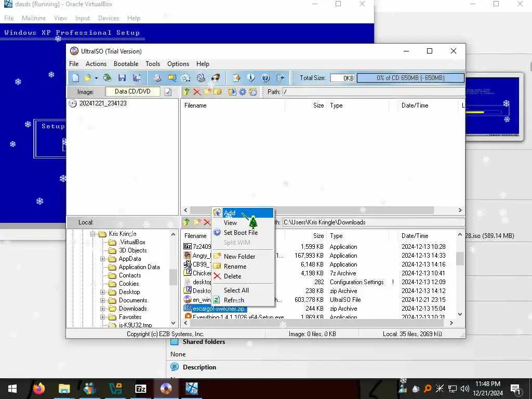Click the local file list down scroll arrow
Image resolution: width=532 pixels, height=399 pixels.
[460, 314]
